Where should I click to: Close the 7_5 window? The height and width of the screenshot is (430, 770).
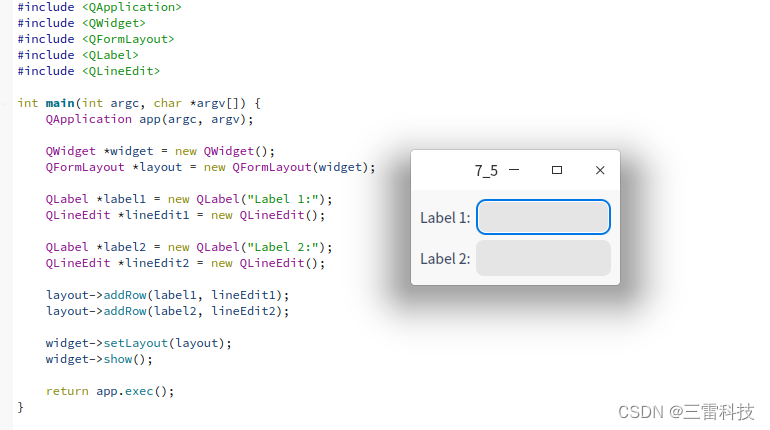coord(600,170)
